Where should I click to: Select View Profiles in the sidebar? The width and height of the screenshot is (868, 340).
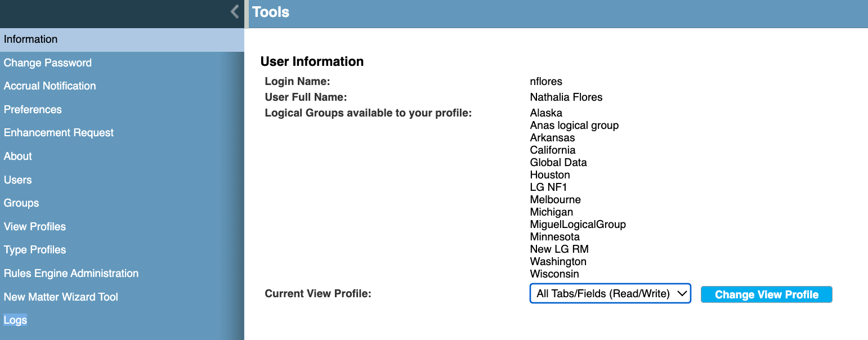click(34, 226)
